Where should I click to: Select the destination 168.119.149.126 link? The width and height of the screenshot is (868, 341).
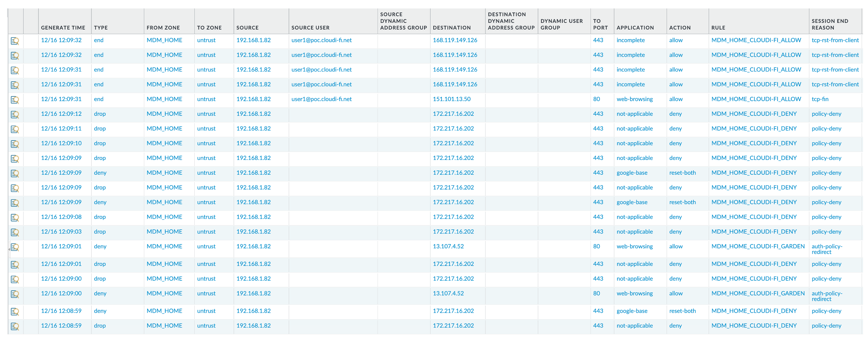pos(454,40)
